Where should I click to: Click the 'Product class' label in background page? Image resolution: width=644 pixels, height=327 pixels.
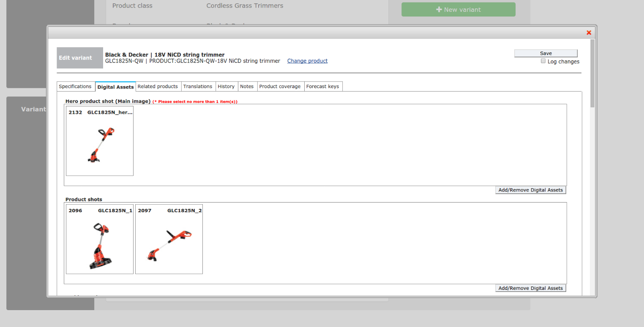click(x=132, y=6)
